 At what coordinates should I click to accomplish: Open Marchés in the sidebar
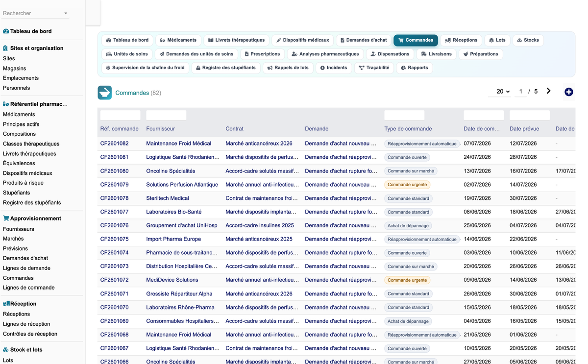tap(13, 239)
